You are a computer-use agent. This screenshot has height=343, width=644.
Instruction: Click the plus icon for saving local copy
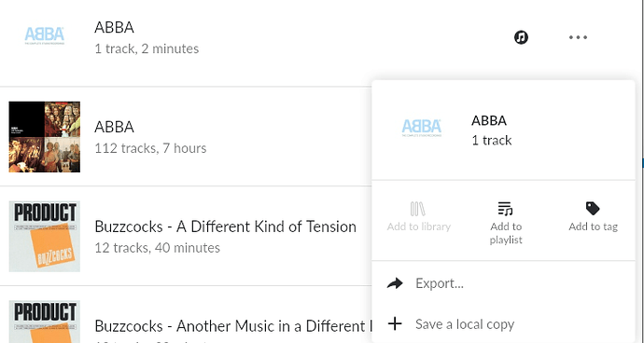395,323
